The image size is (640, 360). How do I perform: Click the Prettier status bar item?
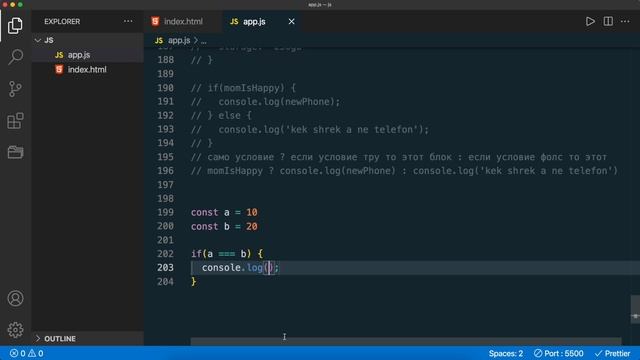[612, 353]
